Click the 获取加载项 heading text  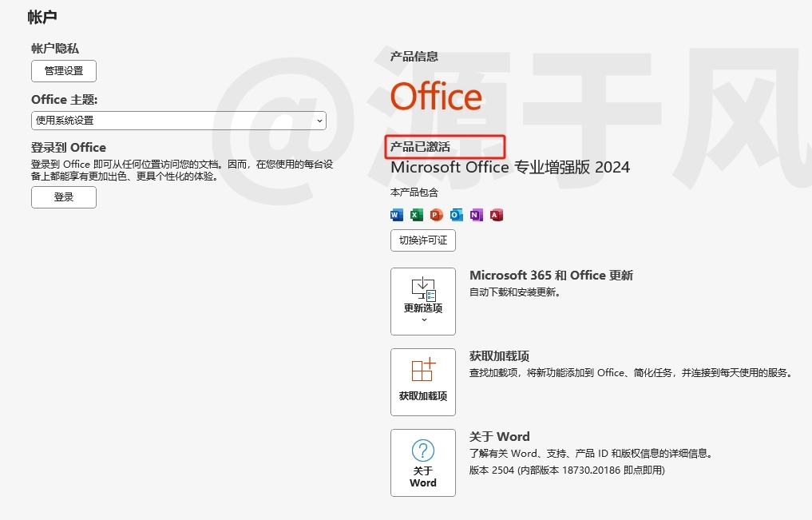499,356
